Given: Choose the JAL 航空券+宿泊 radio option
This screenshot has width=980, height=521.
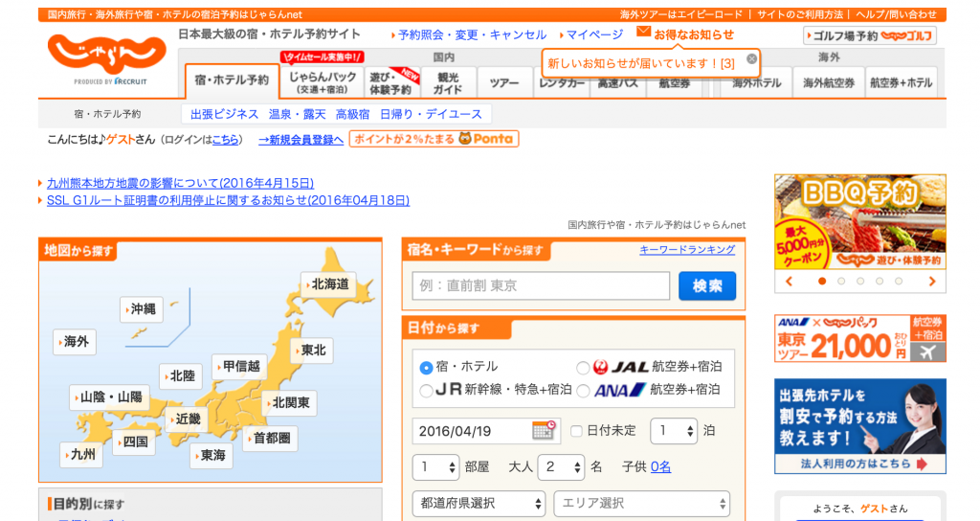Looking at the screenshot, I should click(583, 367).
